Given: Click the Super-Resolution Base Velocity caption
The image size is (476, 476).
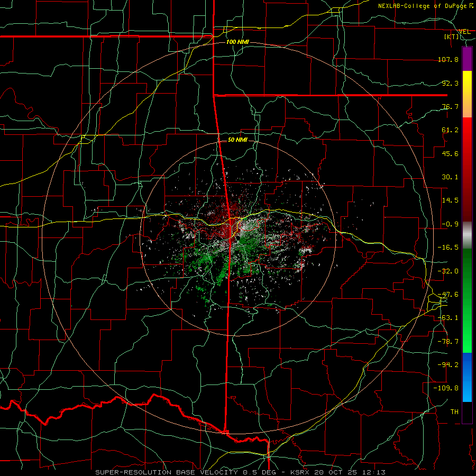Looking at the screenshot, I should click(x=241, y=472).
